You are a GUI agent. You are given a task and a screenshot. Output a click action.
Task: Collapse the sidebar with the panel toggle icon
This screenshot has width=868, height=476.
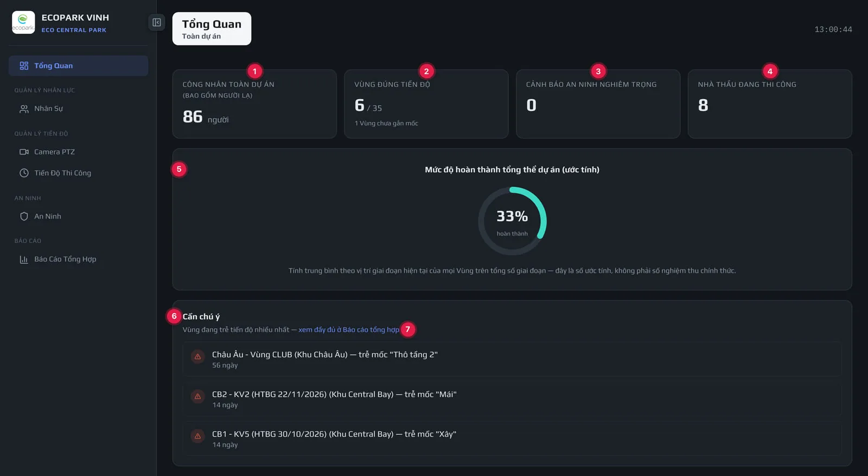coord(156,22)
